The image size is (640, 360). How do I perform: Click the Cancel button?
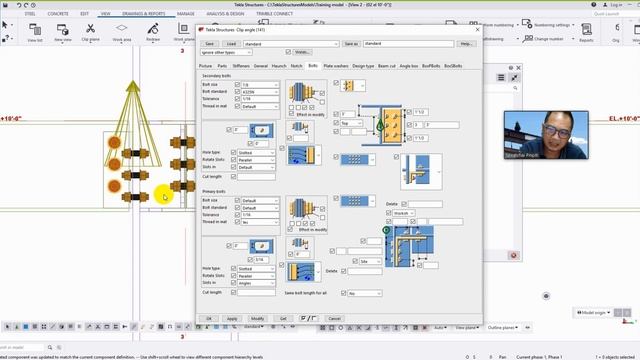click(x=334, y=318)
